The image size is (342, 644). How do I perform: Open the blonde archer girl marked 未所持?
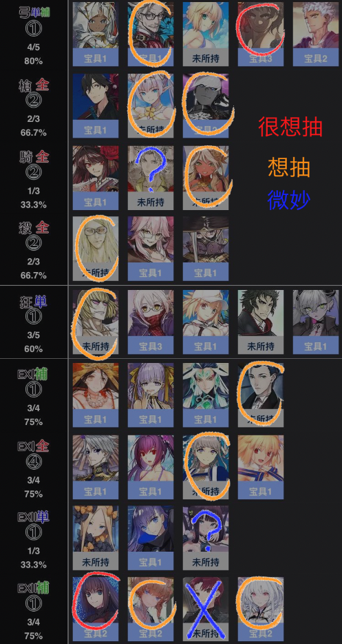pyautogui.click(x=206, y=34)
